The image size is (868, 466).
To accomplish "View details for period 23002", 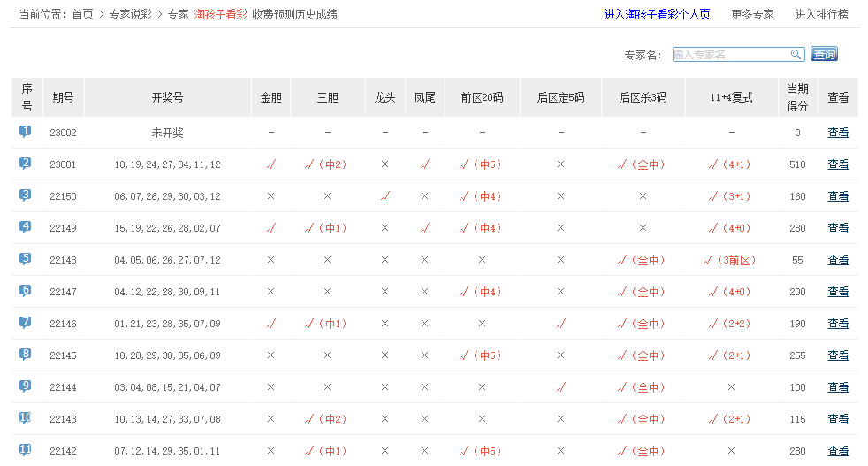I will (x=838, y=133).
